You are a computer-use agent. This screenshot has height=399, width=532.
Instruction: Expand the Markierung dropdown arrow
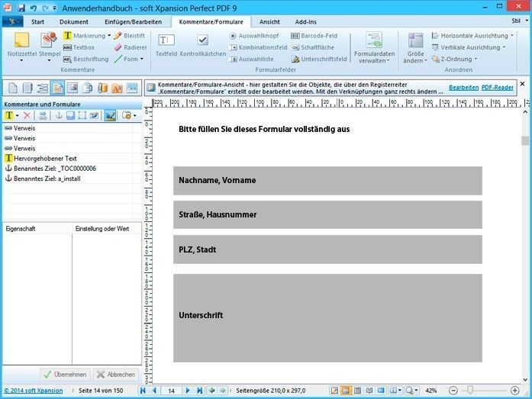(109, 36)
